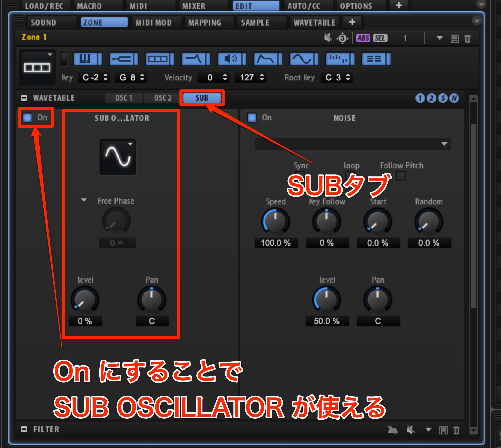The height and width of the screenshot is (448, 501).
Task: Open the OPTIONS tab
Action: point(356,6)
